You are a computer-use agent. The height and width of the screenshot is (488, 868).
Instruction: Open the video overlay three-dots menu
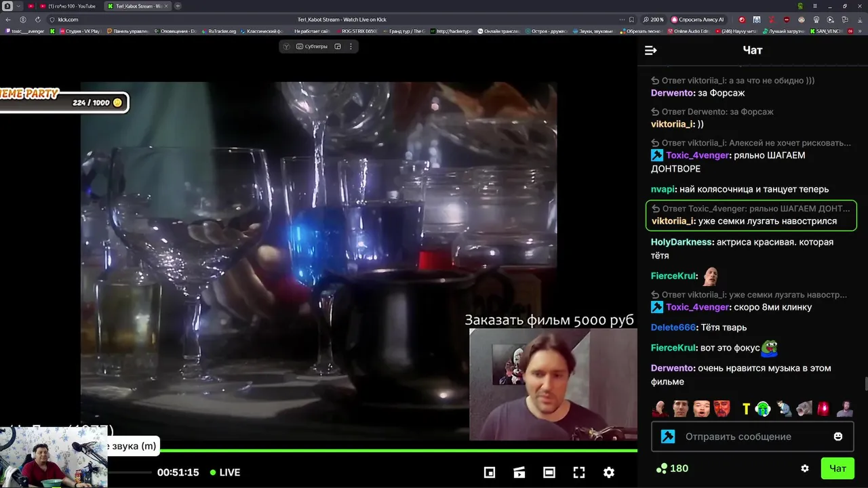tap(351, 46)
